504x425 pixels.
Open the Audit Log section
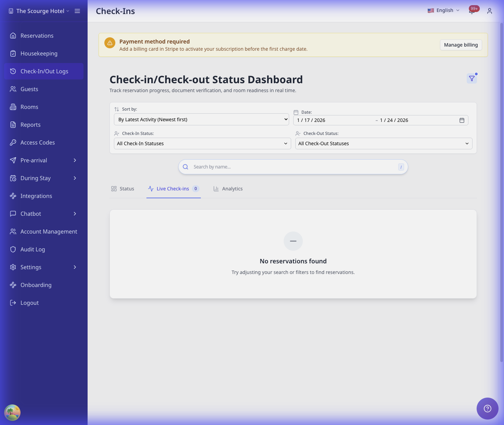tap(33, 249)
